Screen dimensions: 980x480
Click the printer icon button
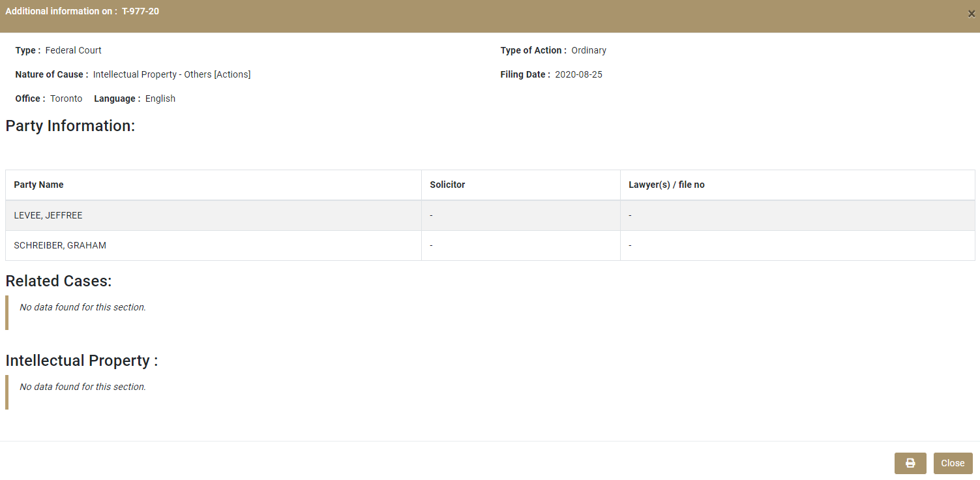(x=910, y=463)
